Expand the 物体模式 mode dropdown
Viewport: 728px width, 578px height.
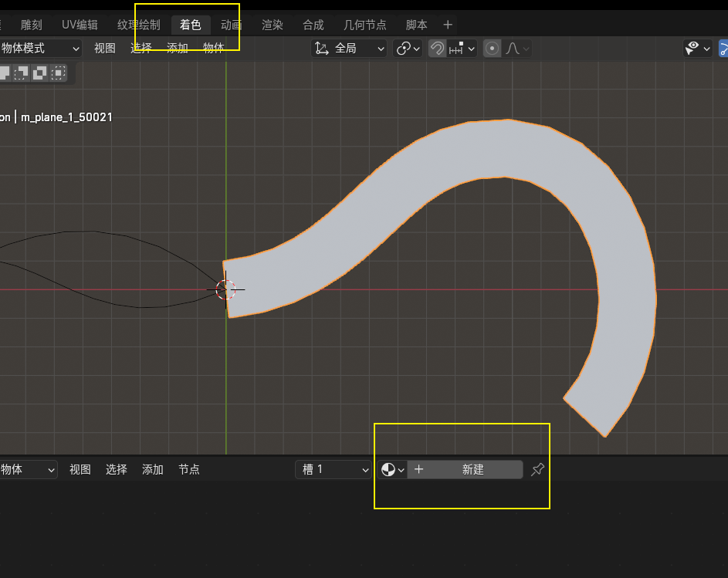(x=40, y=49)
